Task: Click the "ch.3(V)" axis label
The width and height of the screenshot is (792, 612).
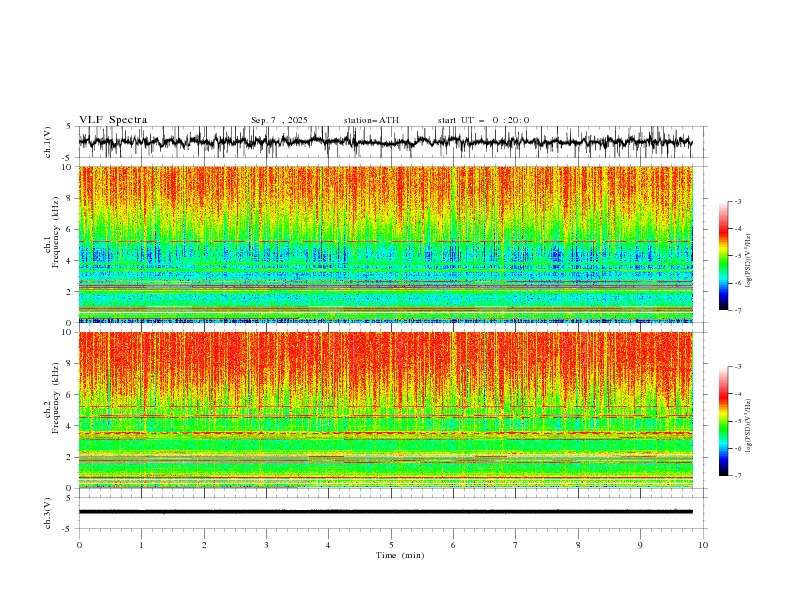Action: click(48, 513)
